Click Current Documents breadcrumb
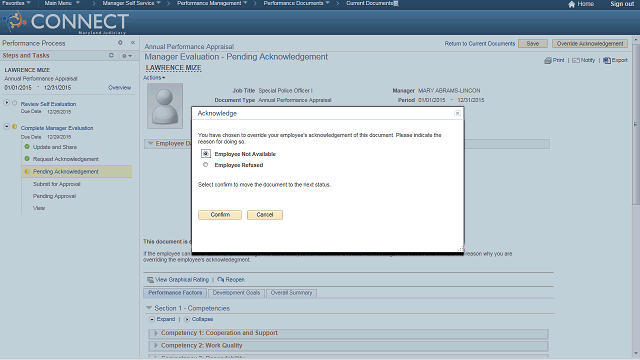Screen dimensions: 640x360 tap(369, 3)
